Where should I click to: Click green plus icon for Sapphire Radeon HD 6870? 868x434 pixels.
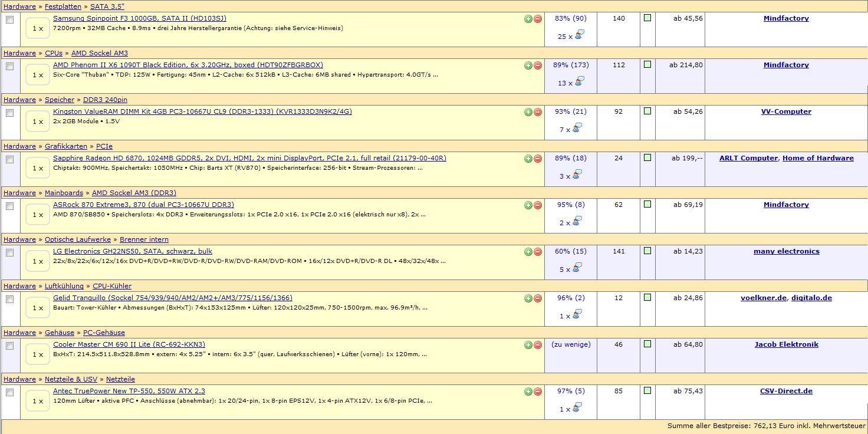pos(528,159)
